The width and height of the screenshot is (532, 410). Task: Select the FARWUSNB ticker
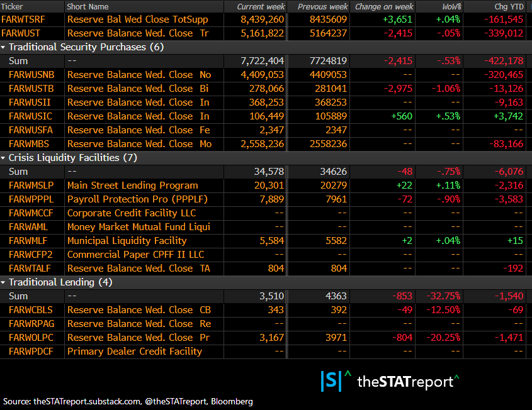(31, 75)
